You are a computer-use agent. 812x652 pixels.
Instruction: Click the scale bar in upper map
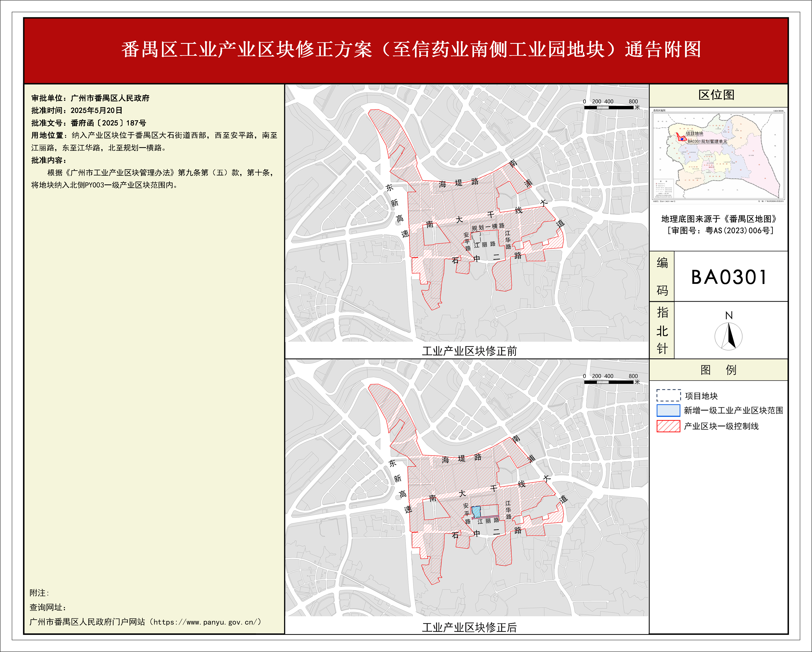[609, 107]
